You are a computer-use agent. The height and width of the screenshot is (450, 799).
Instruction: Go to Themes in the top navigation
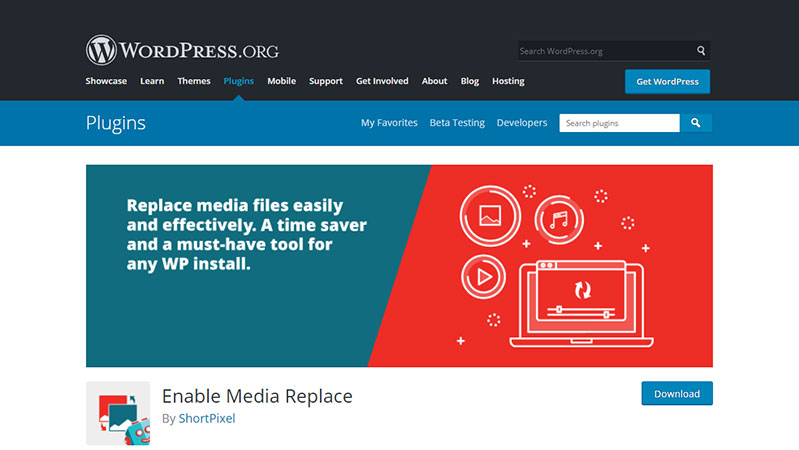pos(194,81)
